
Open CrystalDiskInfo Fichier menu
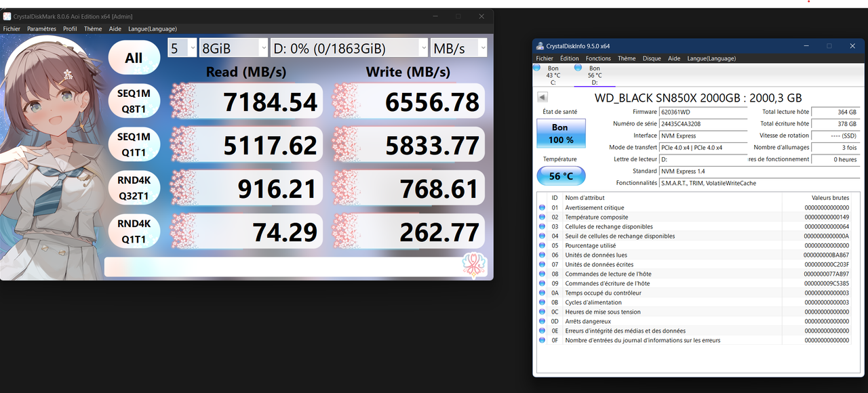(x=545, y=58)
